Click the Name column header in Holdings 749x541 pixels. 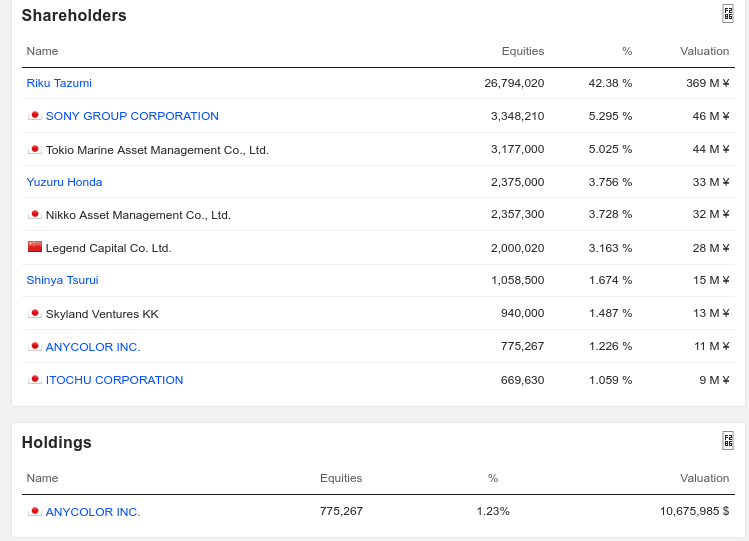43,478
